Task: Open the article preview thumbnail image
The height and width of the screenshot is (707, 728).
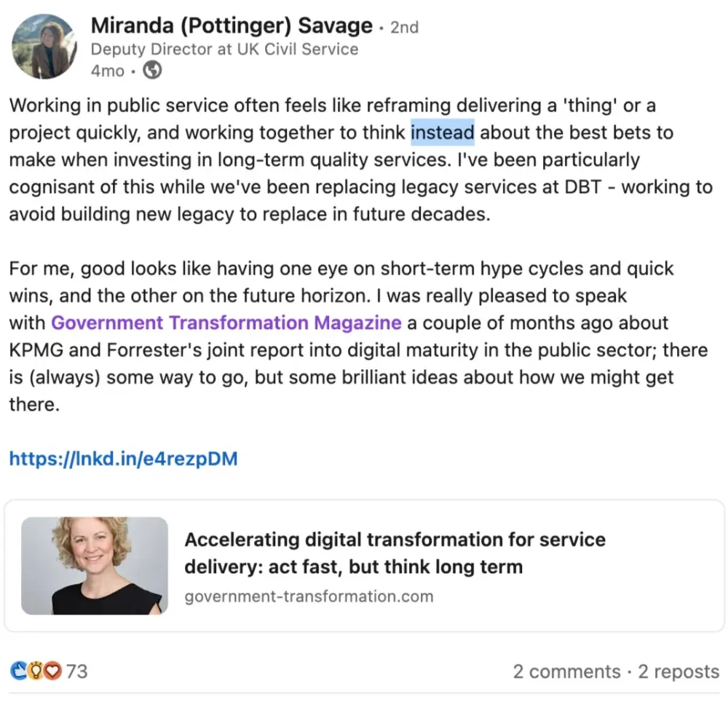Action: pyautogui.click(x=95, y=566)
